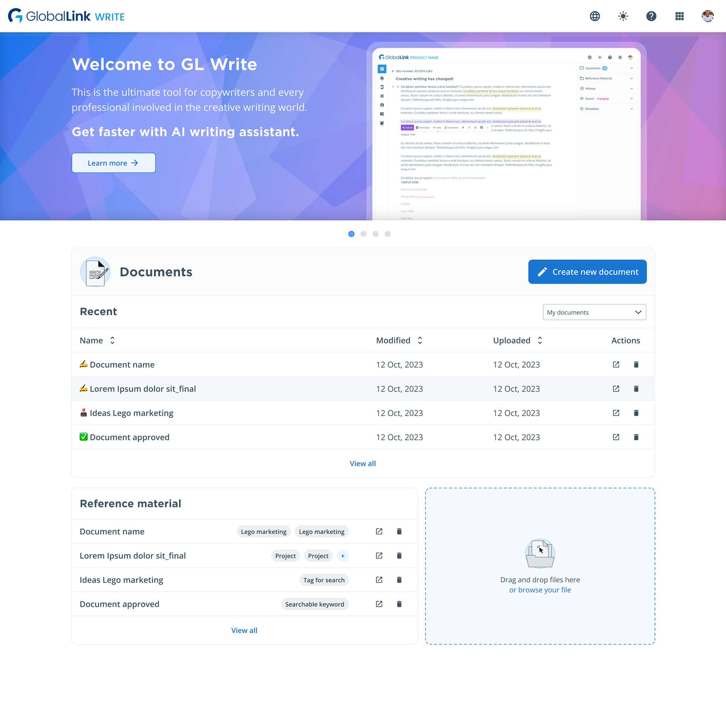Click 'Document approved' in Recent list
Viewport: 726px width, 728px height.
pyautogui.click(x=130, y=437)
